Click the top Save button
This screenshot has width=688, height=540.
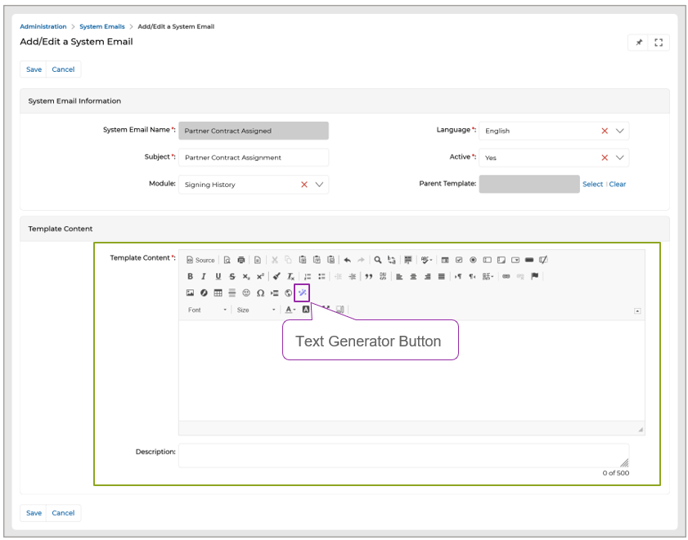34,70
